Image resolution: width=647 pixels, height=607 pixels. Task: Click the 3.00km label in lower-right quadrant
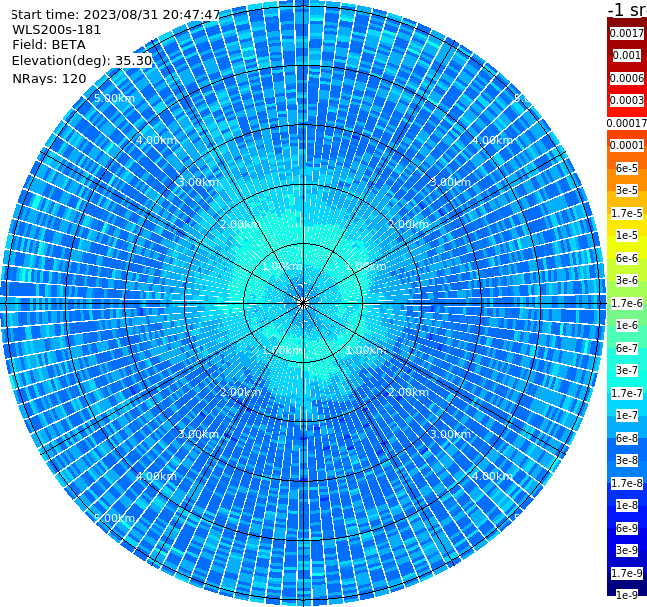pos(450,434)
